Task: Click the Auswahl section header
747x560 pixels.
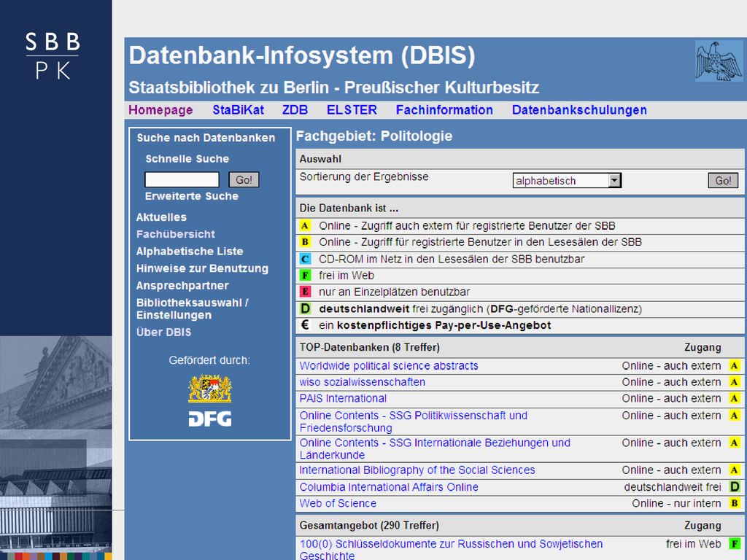Action: click(320, 159)
